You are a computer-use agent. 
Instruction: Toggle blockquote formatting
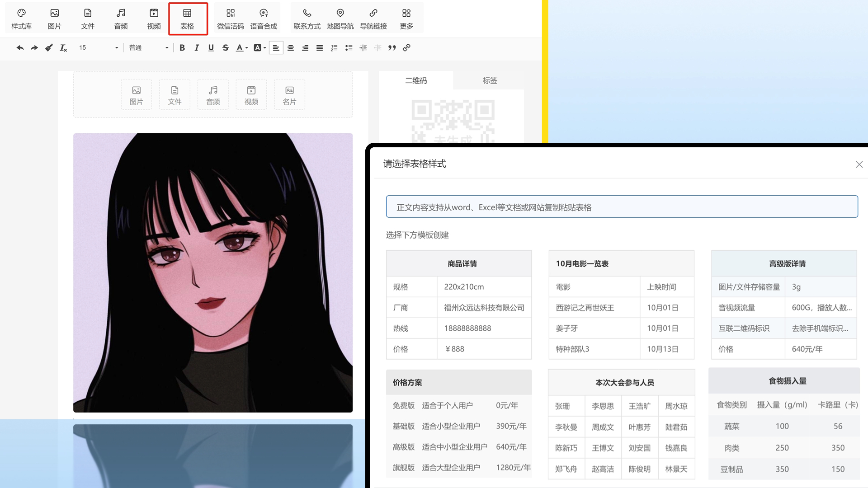coord(392,47)
